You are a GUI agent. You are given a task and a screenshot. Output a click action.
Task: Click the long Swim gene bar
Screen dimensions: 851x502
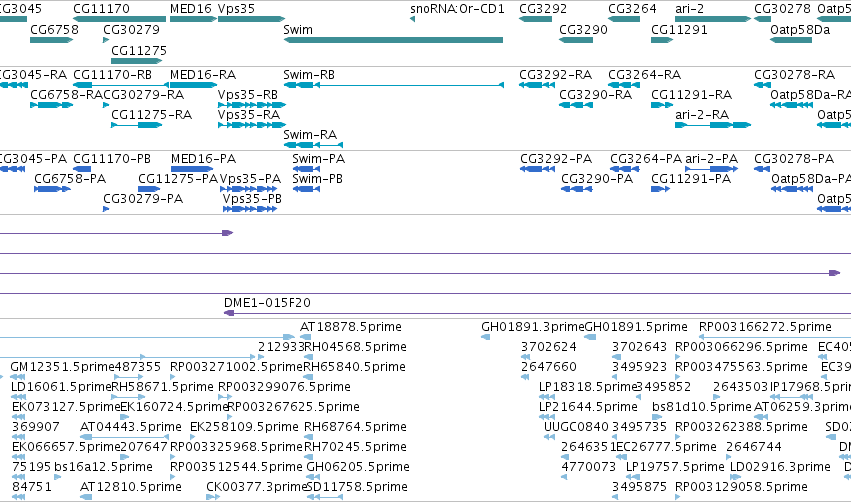click(x=393, y=40)
